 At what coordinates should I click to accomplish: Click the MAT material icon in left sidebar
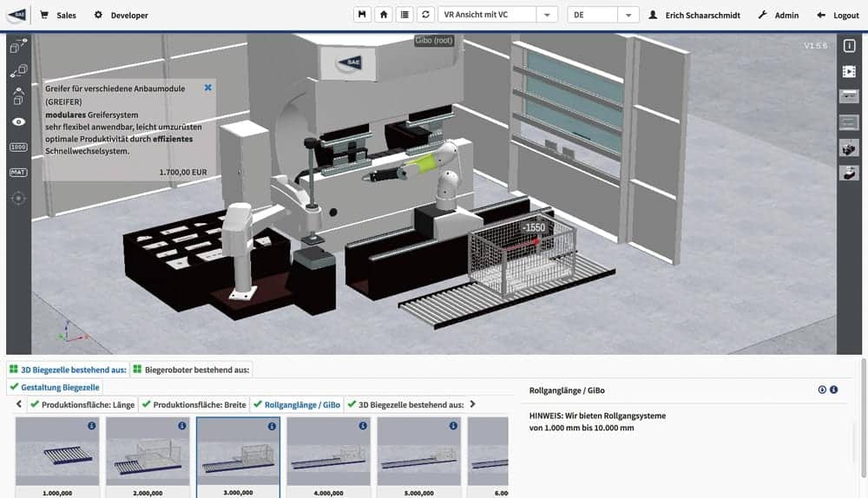(x=18, y=173)
